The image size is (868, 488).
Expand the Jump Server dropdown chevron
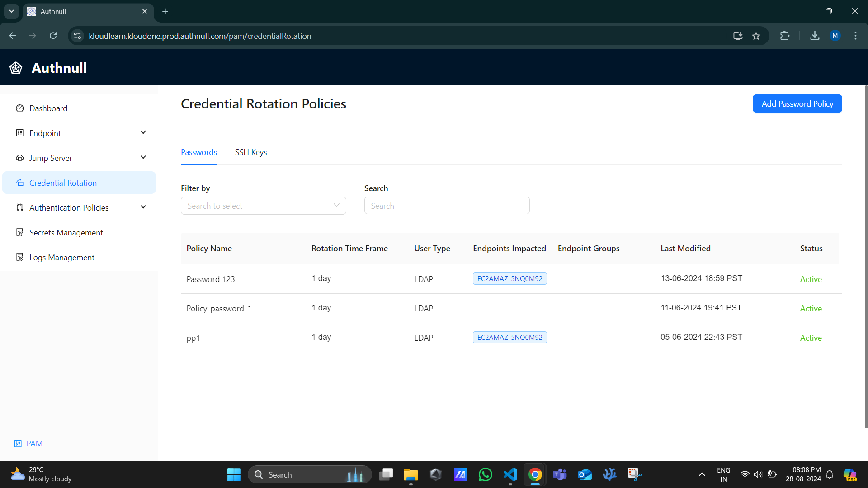[144, 158]
